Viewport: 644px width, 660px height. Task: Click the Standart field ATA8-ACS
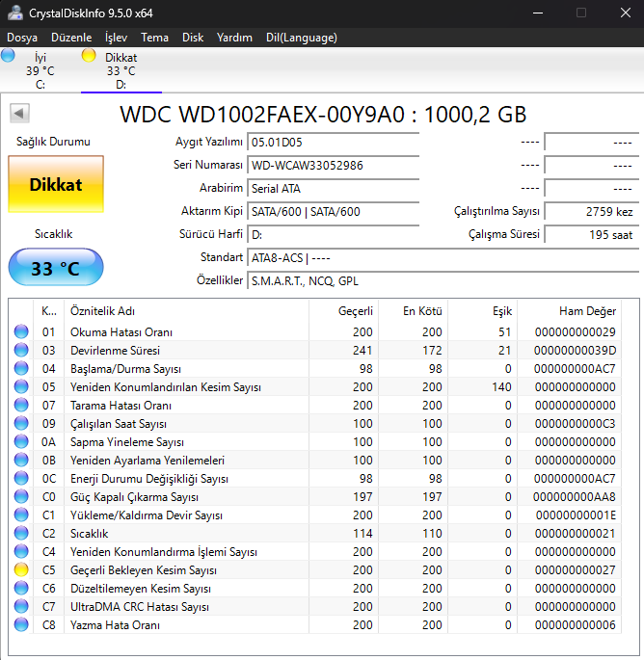443,257
